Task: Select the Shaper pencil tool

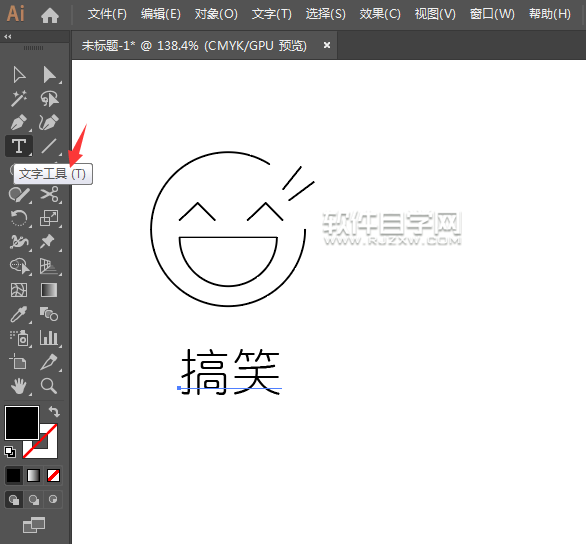Action: coord(19,194)
